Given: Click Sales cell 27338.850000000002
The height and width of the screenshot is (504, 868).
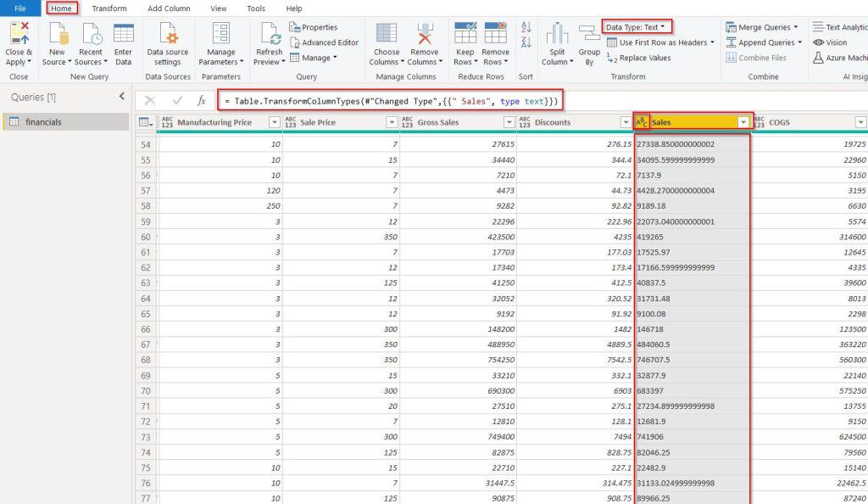Looking at the screenshot, I should click(x=693, y=144).
